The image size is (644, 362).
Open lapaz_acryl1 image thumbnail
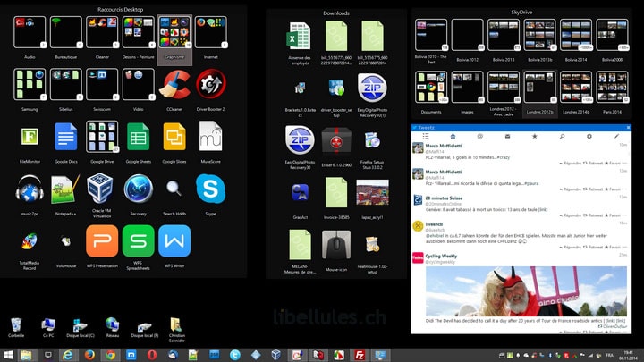tap(372, 192)
